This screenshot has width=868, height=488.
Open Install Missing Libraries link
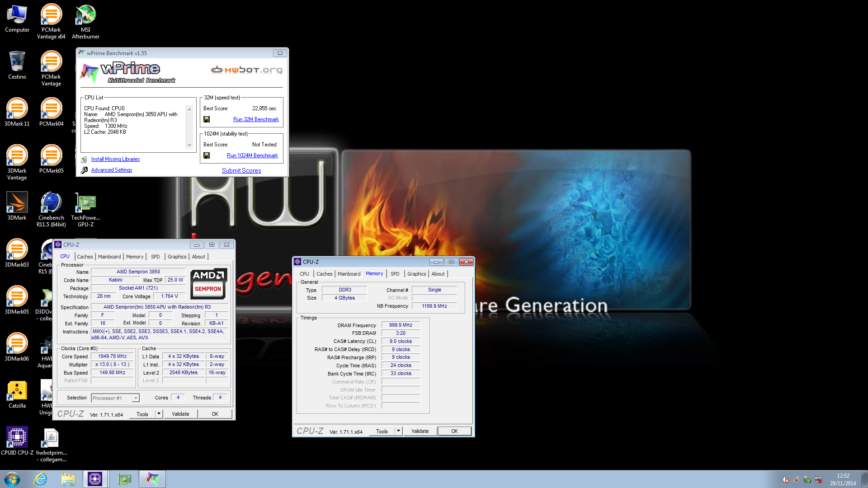point(115,159)
